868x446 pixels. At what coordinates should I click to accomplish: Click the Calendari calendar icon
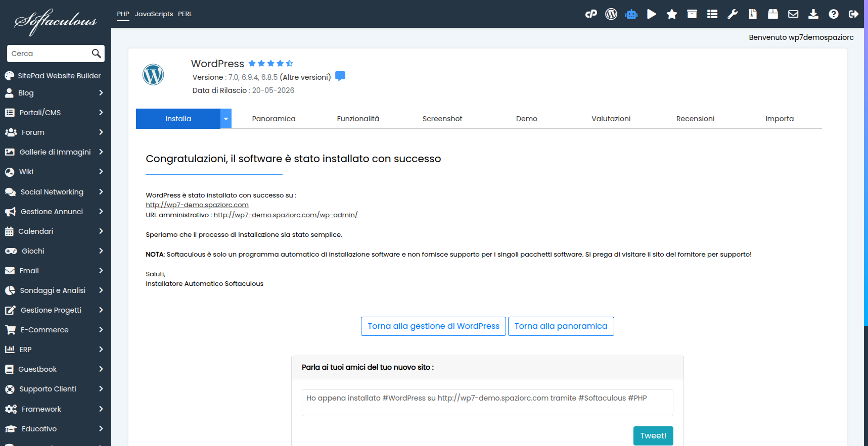9,231
